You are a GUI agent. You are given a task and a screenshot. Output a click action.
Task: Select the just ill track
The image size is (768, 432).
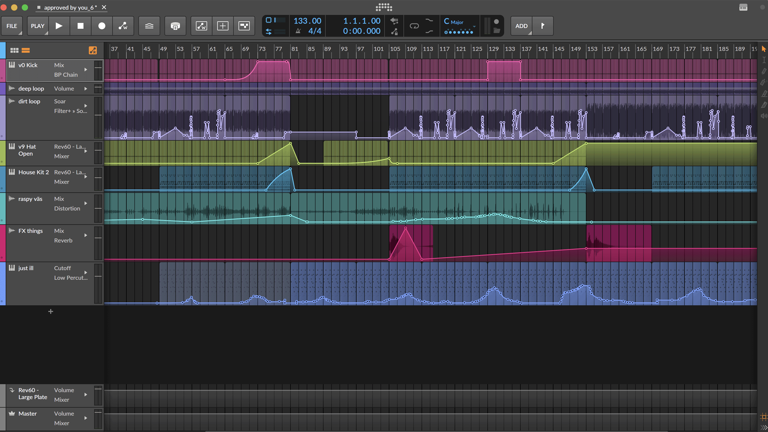pos(25,268)
